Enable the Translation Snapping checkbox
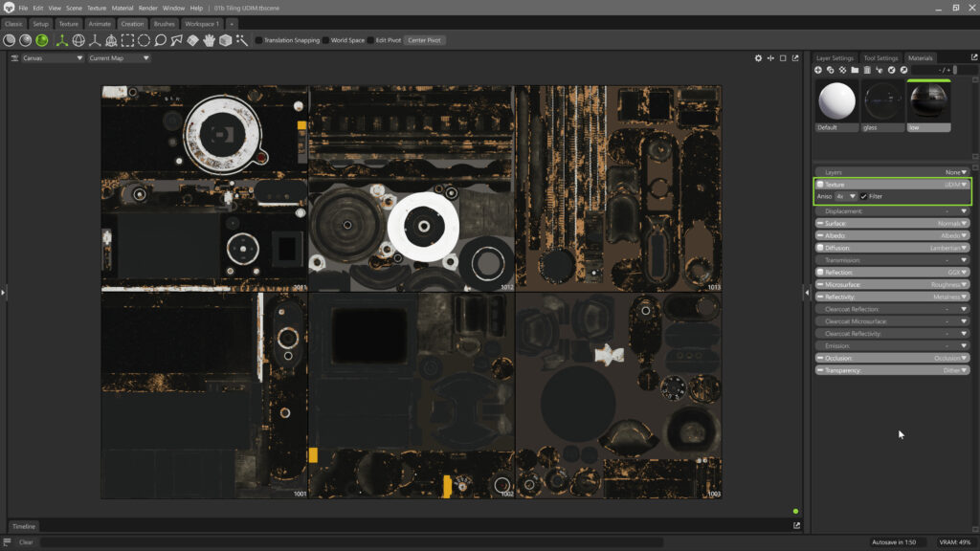 click(258, 40)
